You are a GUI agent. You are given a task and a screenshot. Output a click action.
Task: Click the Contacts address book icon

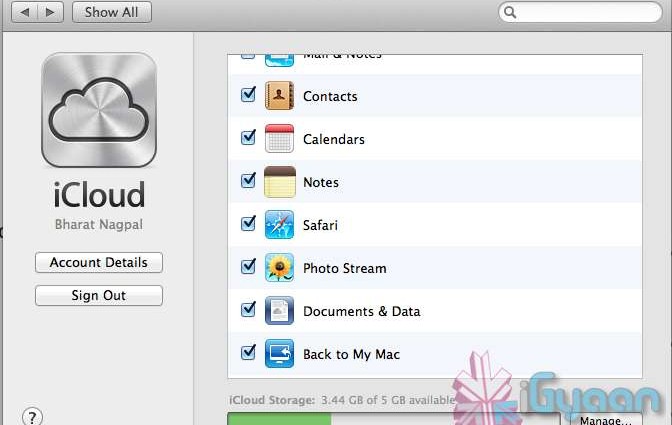click(279, 96)
